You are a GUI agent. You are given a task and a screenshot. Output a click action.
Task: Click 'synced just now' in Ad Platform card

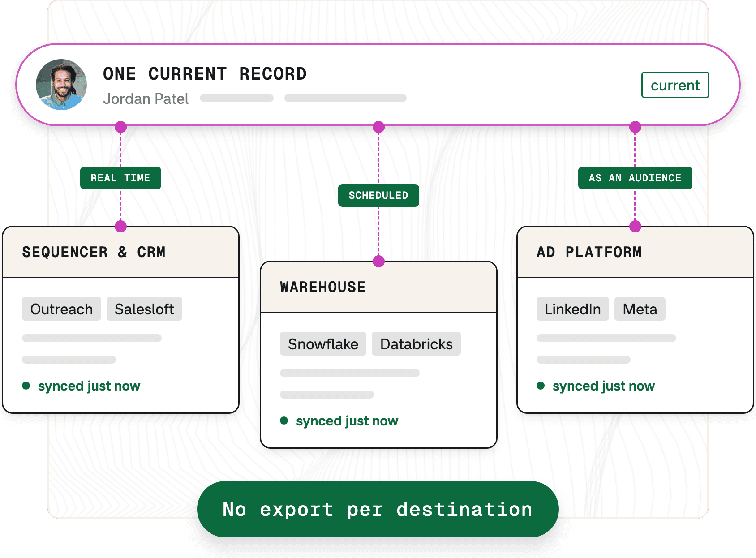pyautogui.click(x=604, y=386)
